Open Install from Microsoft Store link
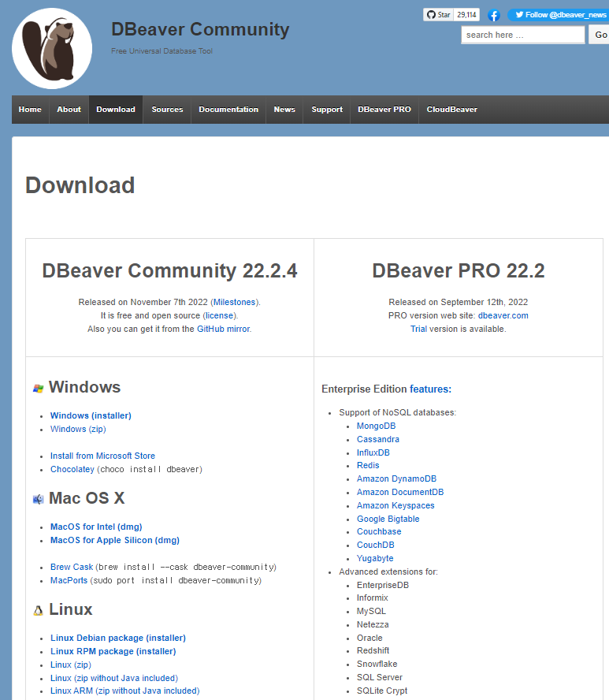The image size is (609, 700). (102, 456)
